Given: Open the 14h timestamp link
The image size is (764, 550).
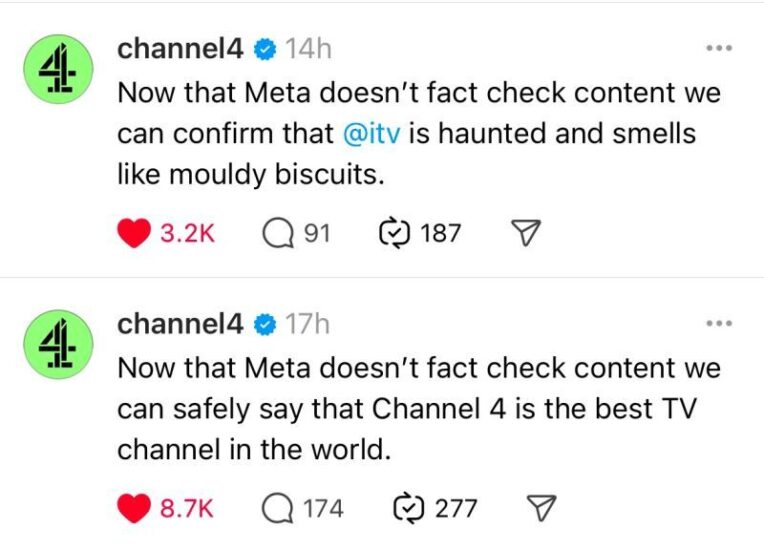Looking at the screenshot, I should coord(308,48).
